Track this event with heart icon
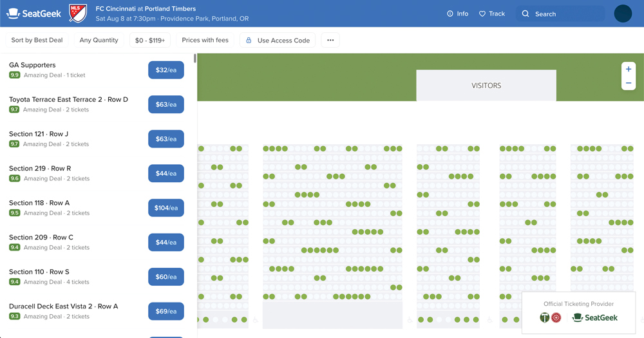 [492, 14]
